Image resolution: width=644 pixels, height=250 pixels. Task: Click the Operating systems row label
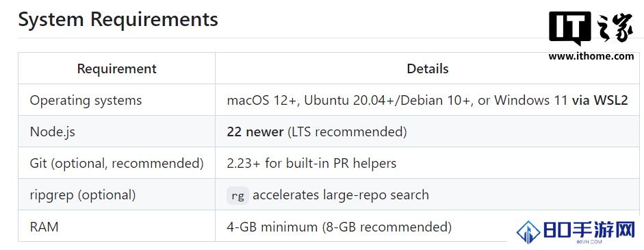click(x=86, y=100)
